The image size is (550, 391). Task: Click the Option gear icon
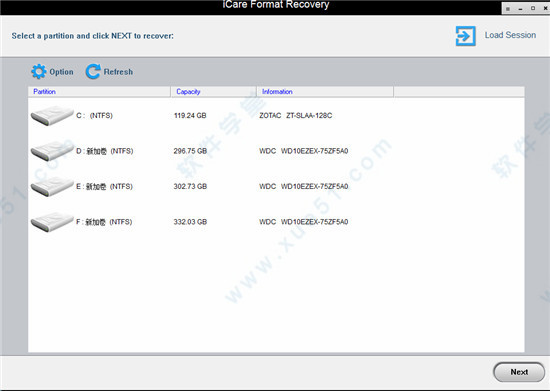pyautogui.click(x=39, y=72)
